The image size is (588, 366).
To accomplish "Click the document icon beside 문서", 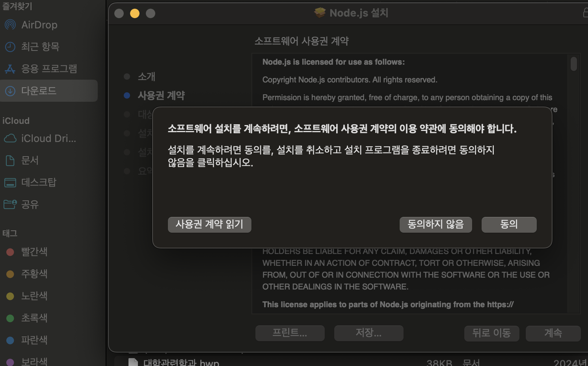I will pos(10,161).
